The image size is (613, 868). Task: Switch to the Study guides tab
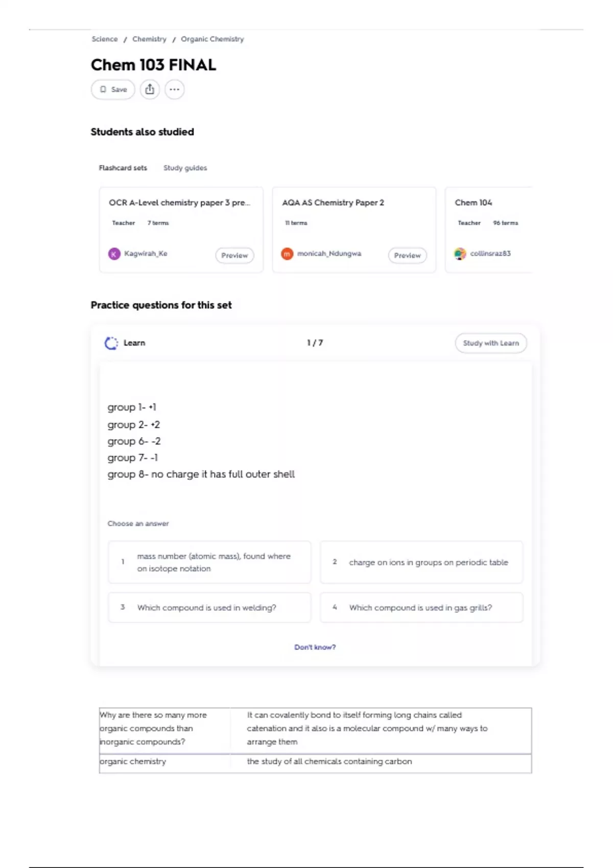coord(185,168)
